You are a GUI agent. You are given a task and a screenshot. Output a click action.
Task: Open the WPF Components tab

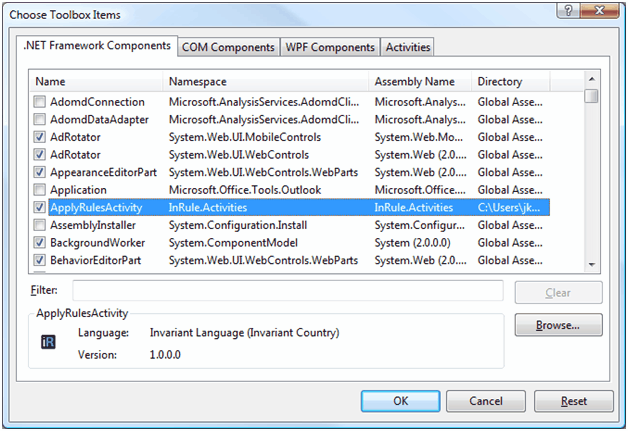click(x=330, y=47)
